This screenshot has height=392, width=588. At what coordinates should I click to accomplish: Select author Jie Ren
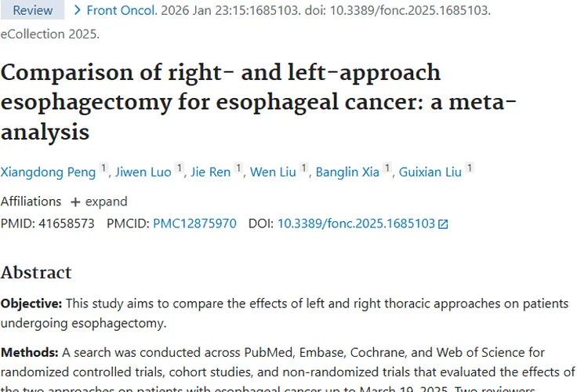[x=211, y=172]
